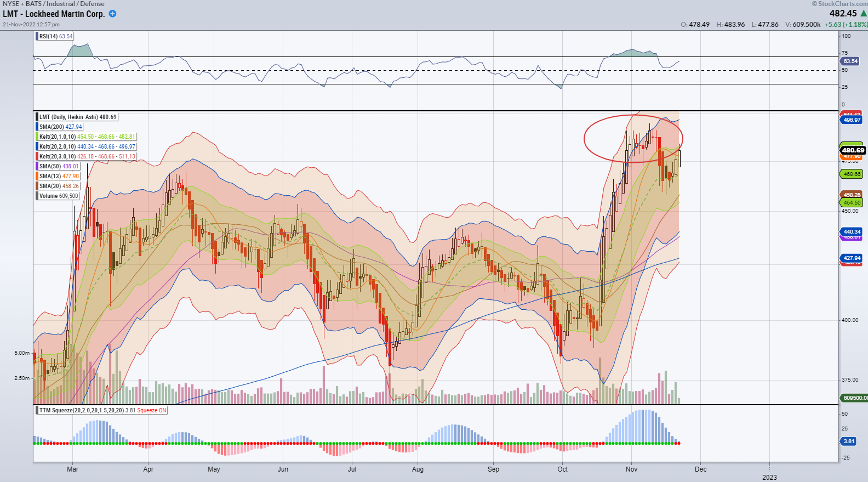This screenshot has height=482, width=868.
Task: Click the volume value V: 609.500k
Action: [x=803, y=25]
